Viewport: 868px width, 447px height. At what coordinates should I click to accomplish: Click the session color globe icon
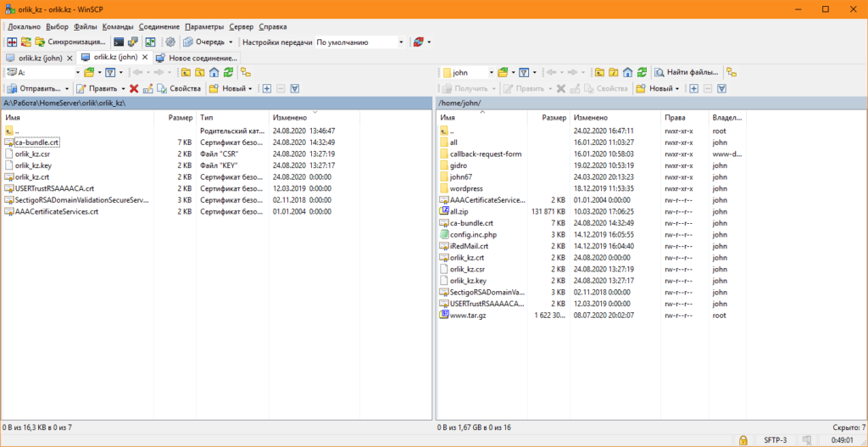(419, 42)
